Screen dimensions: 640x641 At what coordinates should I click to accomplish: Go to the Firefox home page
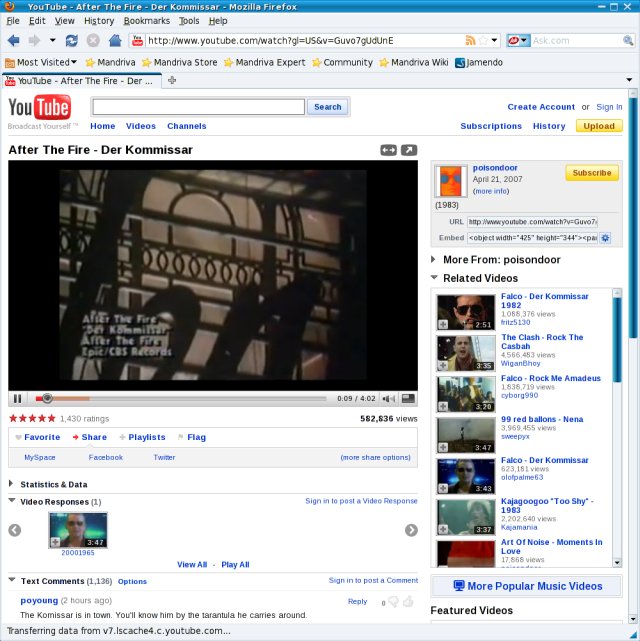tap(115, 41)
